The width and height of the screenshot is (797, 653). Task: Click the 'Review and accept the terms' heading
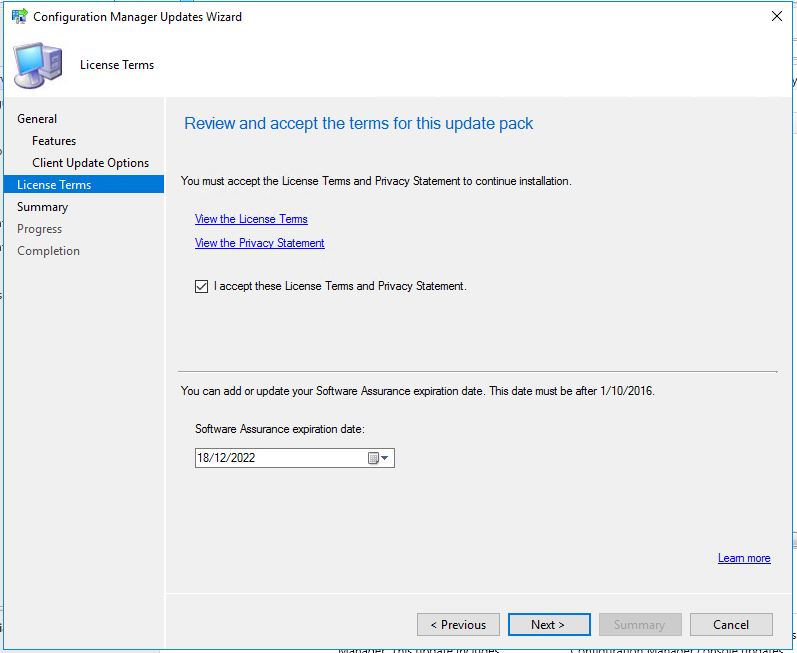358,123
